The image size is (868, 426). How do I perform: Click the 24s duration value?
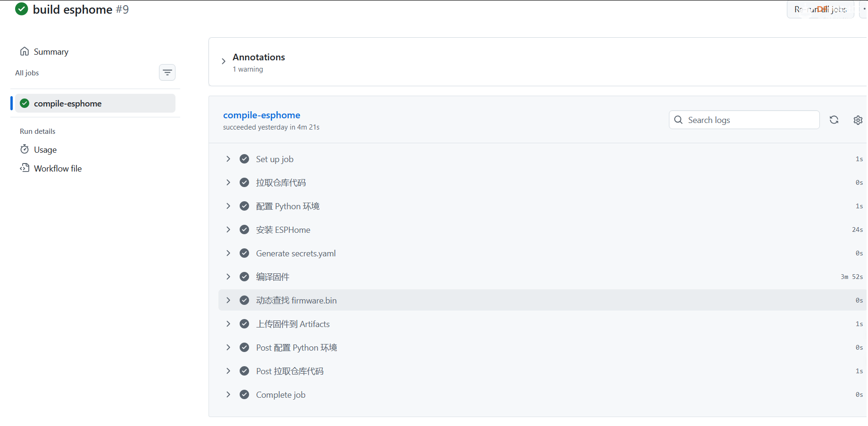point(857,229)
